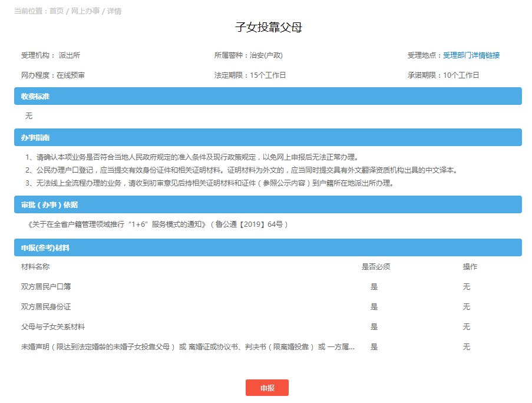This screenshot has height=403, width=532.
Task: Click the 承诺期限 10个工作日 text
Action: coord(443,75)
